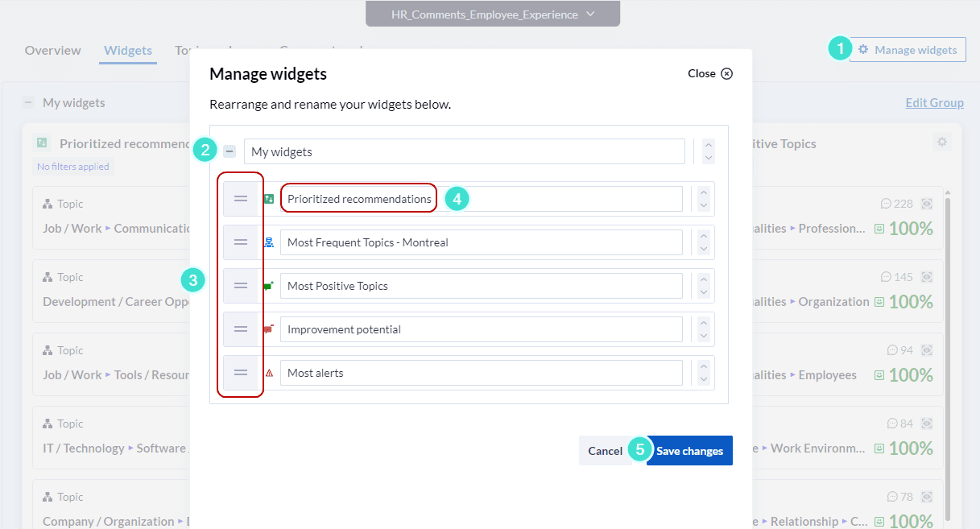Grab drag handle of Prioritized recommendations row
Viewport: 980px width, 529px height.
(x=241, y=199)
